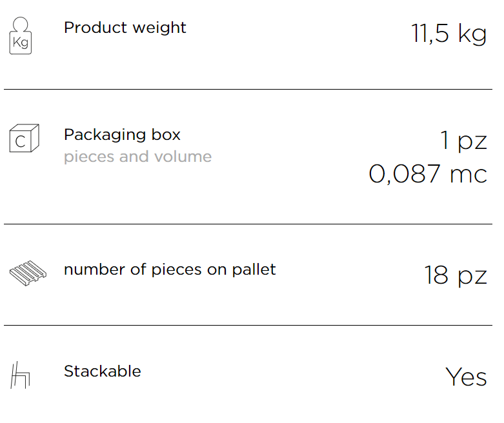Image resolution: width=504 pixels, height=423 pixels.
Task: Click number of pieces on pallet label
Action: coord(170,270)
